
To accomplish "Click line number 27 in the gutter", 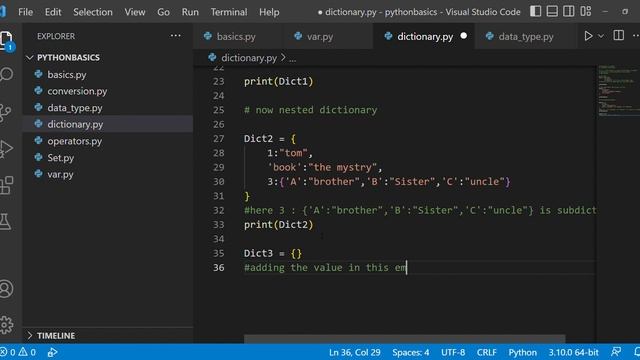I will 219,139.
